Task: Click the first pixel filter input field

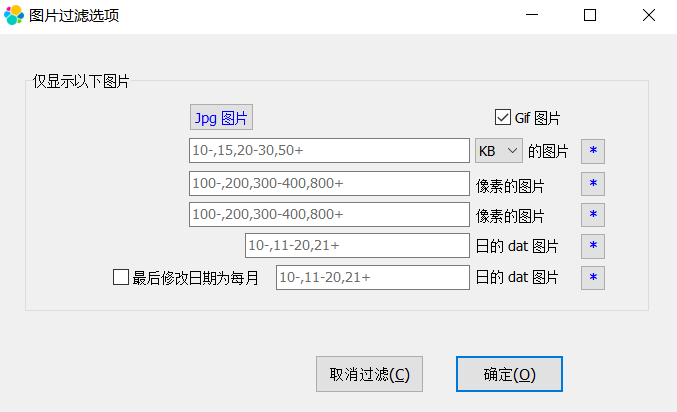Action: [329, 184]
